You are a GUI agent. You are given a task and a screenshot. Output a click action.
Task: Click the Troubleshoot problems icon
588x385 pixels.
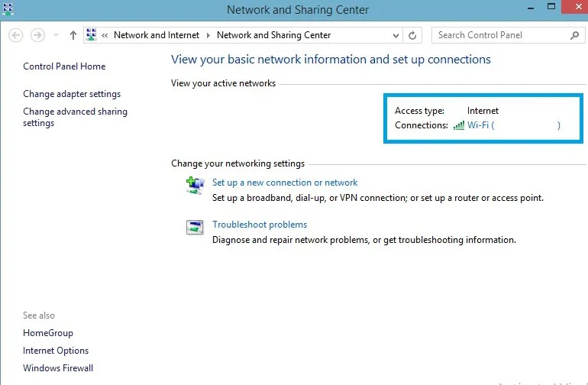pyautogui.click(x=195, y=227)
